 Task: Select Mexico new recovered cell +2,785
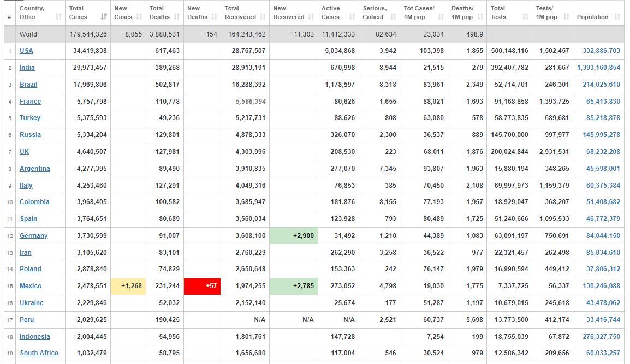click(x=294, y=286)
